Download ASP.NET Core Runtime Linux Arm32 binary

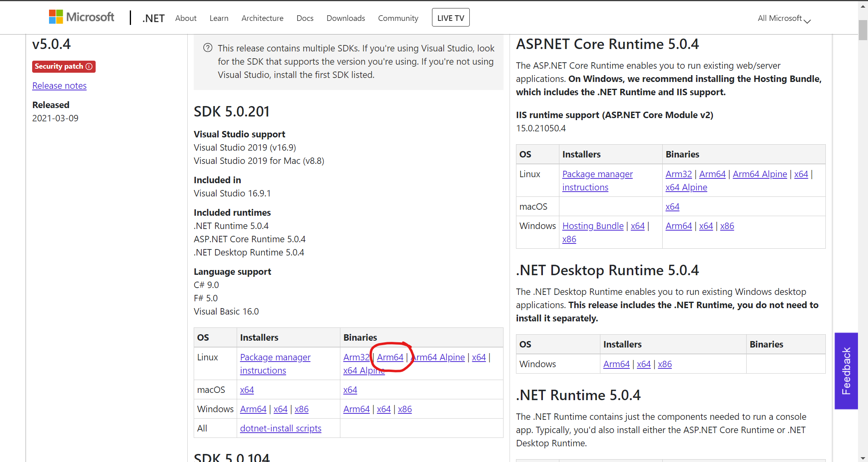click(x=679, y=174)
